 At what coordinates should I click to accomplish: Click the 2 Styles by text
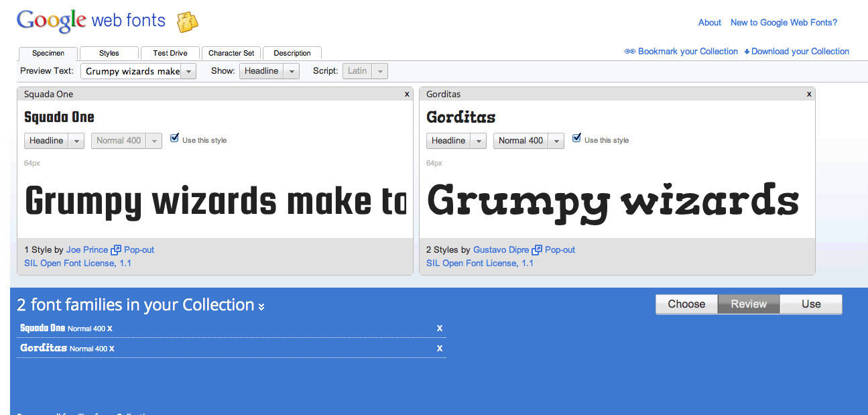tap(448, 249)
